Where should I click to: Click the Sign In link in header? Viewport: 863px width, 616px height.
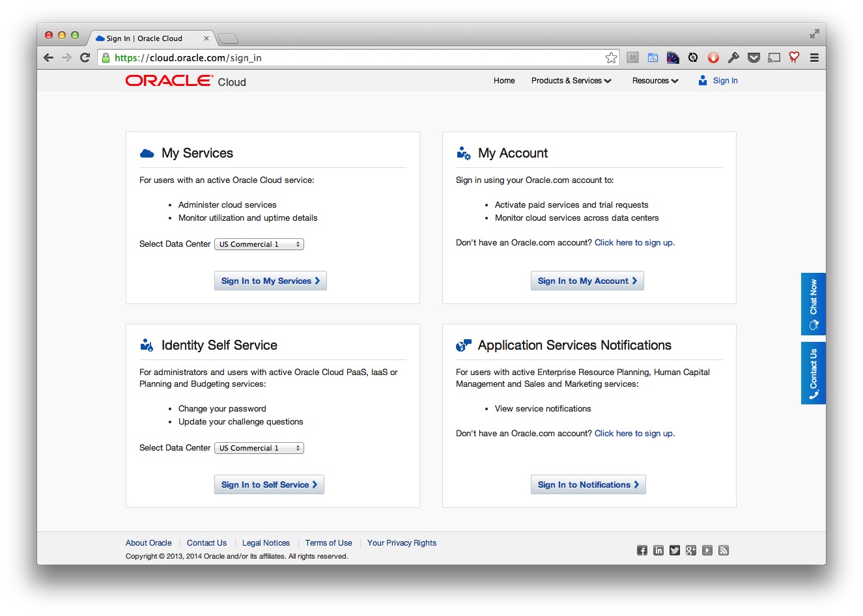(x=725, y=81)
